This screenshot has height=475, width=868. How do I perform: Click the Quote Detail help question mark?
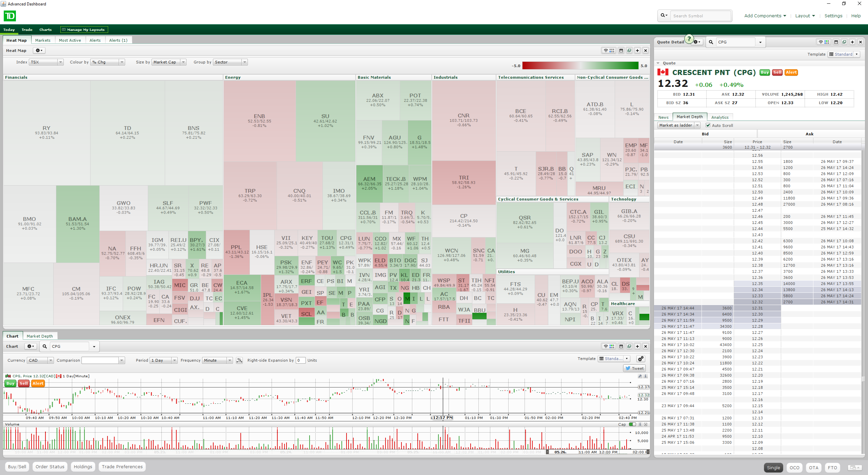(x=689, y=39)
